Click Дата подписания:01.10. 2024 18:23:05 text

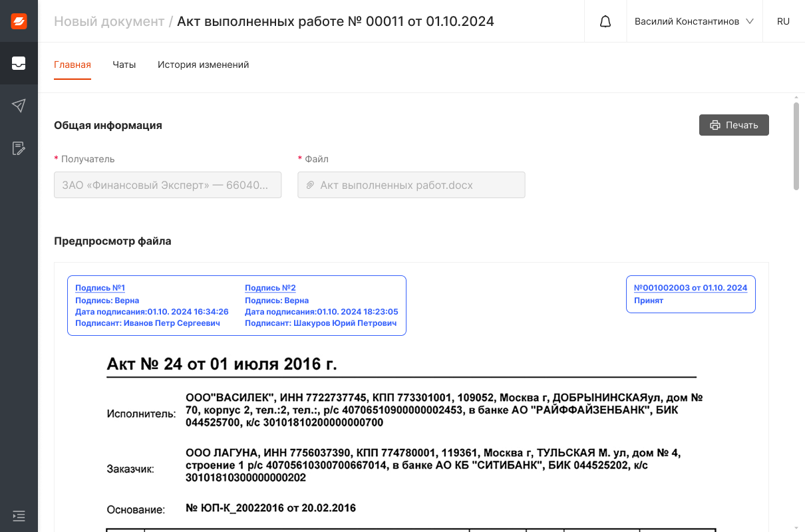321,311
